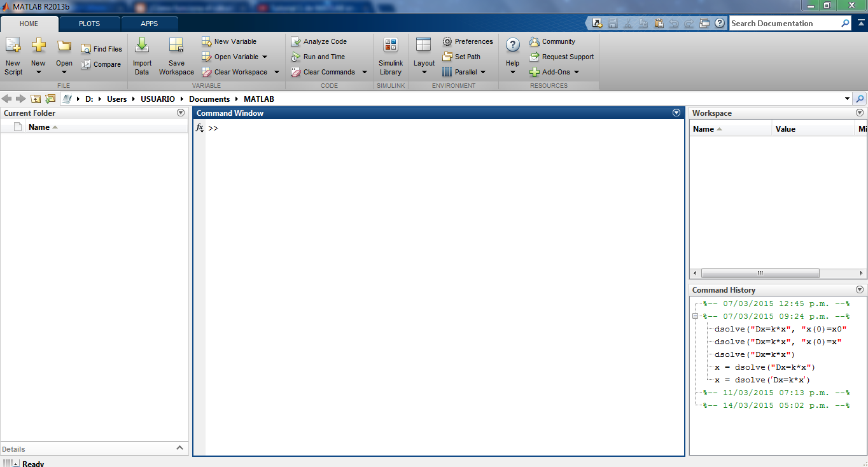Sort Current Folder by the Name column
This screenshot has width=868, height=467.
click(x=43, y=127)
